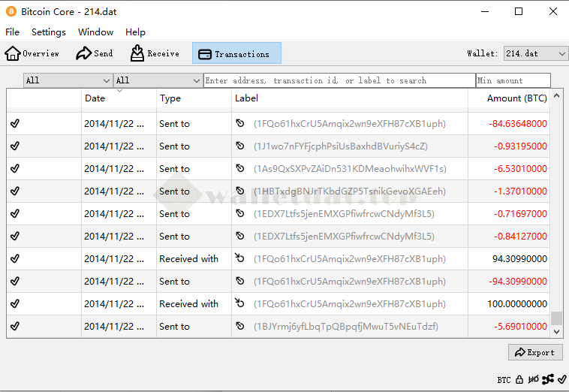Focus the address search input field
Screen dimensions: 569x392
click(x=339, y=80)
